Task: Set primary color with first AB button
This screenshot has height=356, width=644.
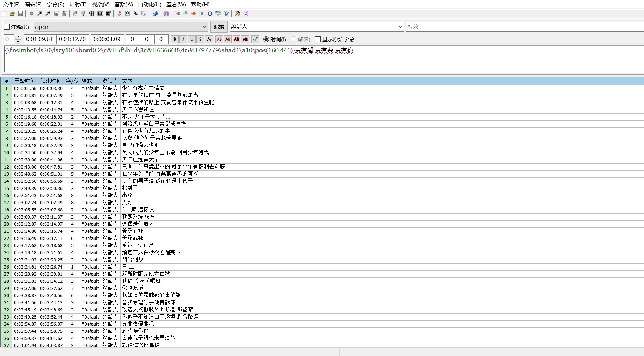Action: click(x=219, y=39)
